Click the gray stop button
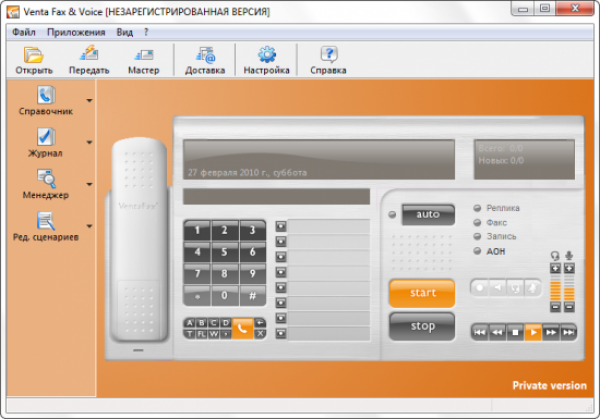This screenshot has width=600, height=419. pos(422,326)
